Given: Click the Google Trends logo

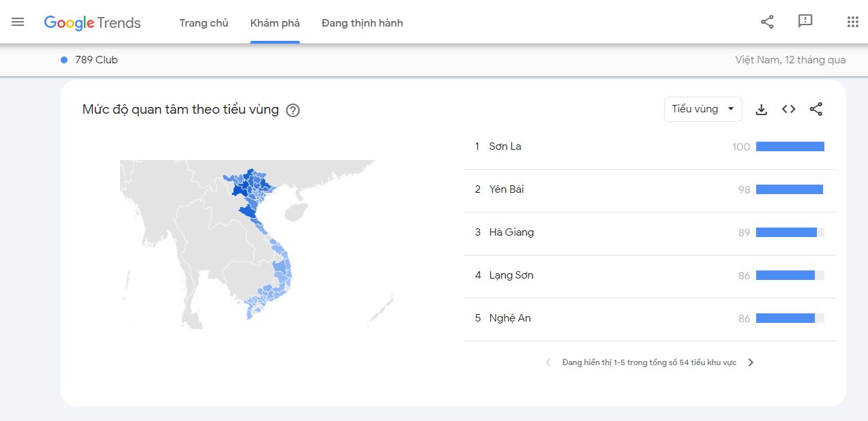Looking at the screenshot, I should click(92, 22).
